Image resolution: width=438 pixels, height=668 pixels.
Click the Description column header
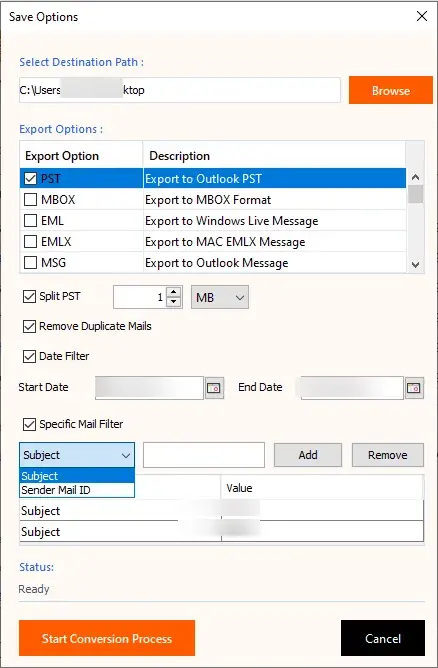274,155
